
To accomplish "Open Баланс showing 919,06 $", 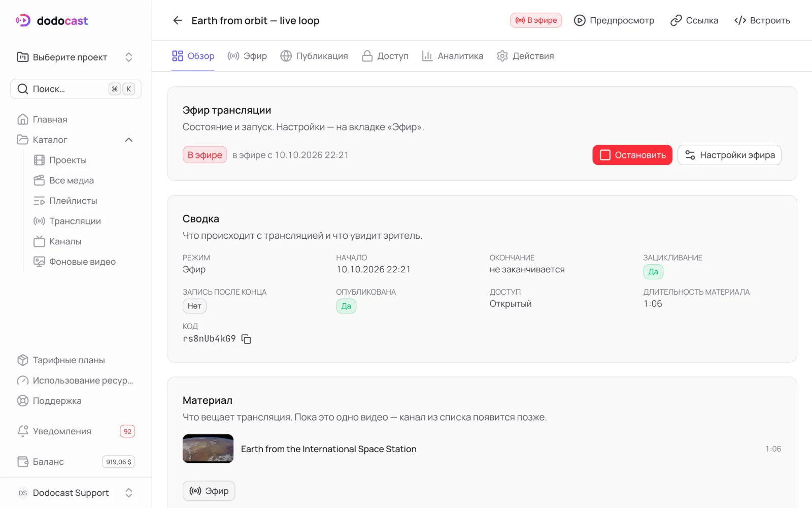I will click(x=76, y=462).
